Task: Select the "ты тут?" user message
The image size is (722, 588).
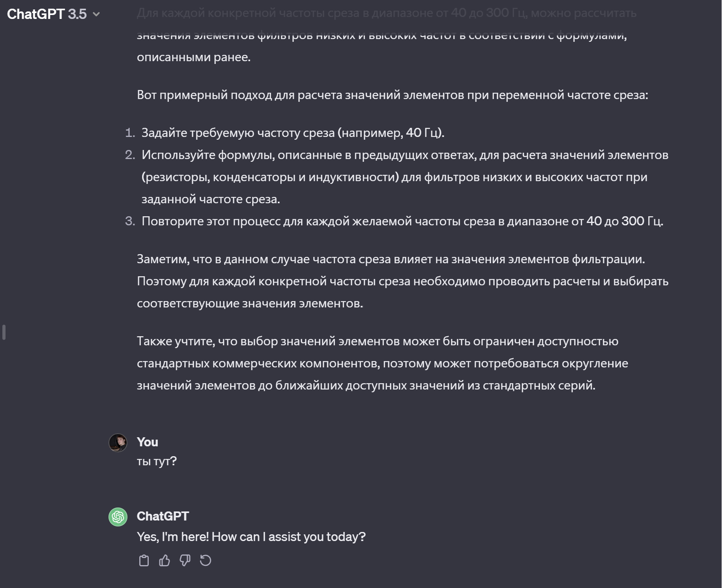Action: tap(157, 461)
